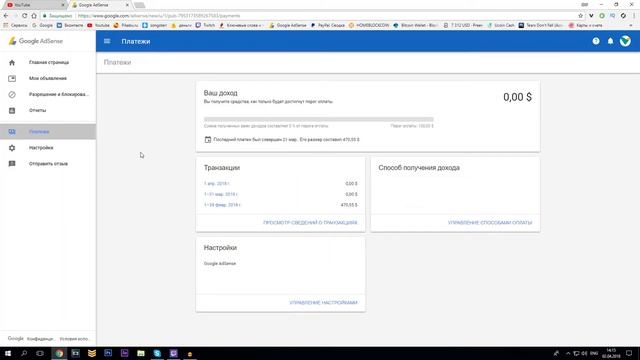Open Разрешение и блокирование section
Image resolution: width=640 pixels, height=360 pixels.
pyautogui.click(x=59, y=94)
